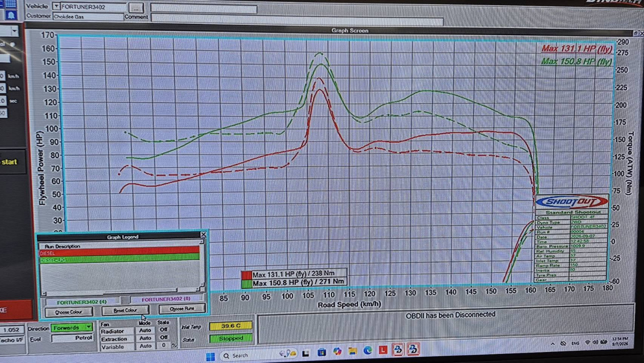Viewport: 644px width, 363px height.
Task: Click the Stopped status indicator
Action: click(230, 338)
